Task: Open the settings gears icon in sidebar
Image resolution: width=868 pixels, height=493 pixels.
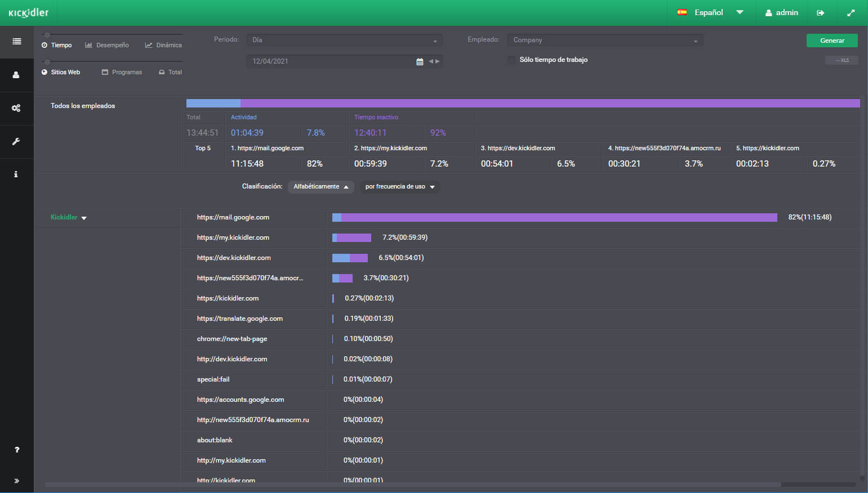Action: point(16,108)
